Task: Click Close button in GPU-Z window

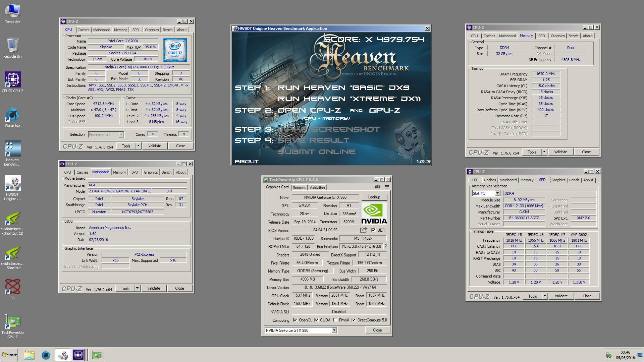Action: coord(377,330)
